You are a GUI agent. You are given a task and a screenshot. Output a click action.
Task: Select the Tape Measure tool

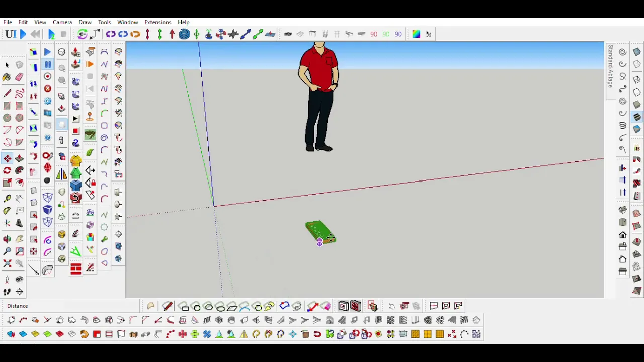pos(7,199)
